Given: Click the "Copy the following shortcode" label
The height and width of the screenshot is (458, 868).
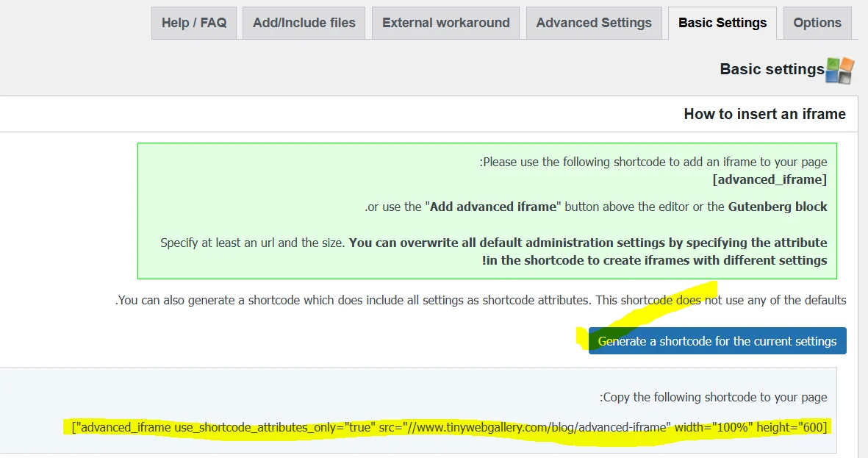Looking at the screenshot, I should pos(714,397).
